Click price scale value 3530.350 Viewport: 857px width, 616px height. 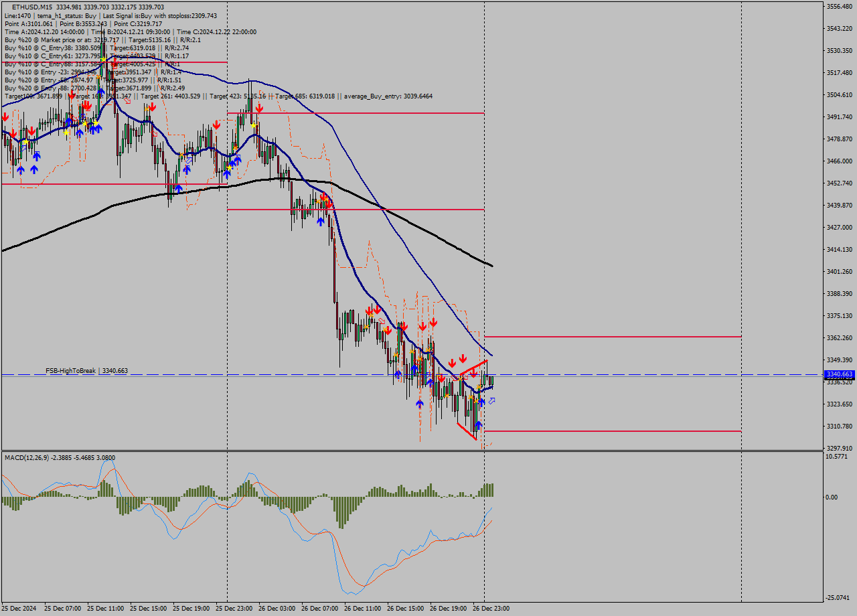[839, 51]
